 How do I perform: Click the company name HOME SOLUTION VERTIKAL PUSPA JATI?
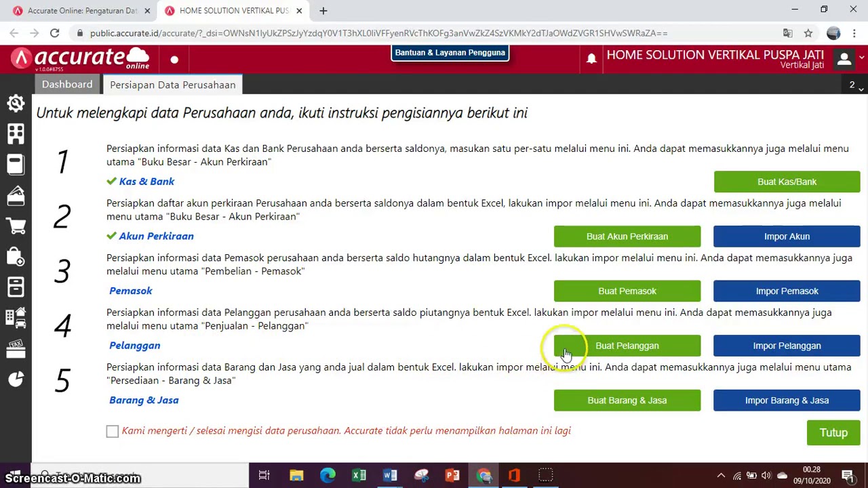(715, 55)
